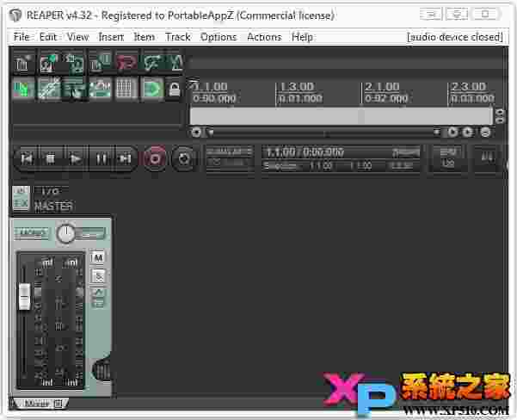Click the Go to Start transport button

(x=27, y=159)
